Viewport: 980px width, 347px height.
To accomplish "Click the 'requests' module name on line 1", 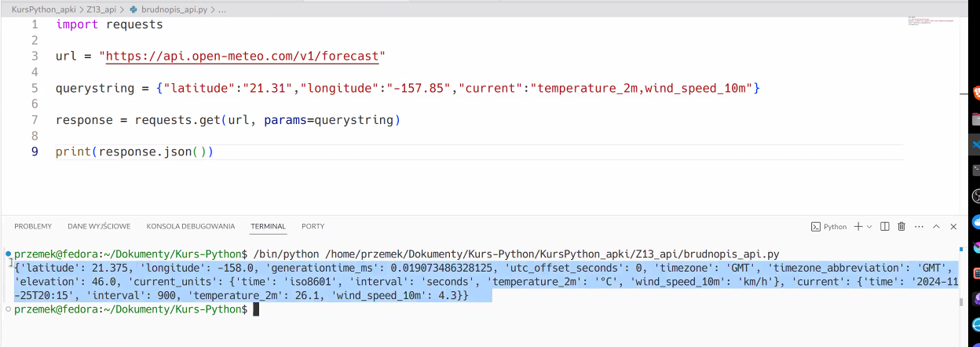I will tap(134, 24).
